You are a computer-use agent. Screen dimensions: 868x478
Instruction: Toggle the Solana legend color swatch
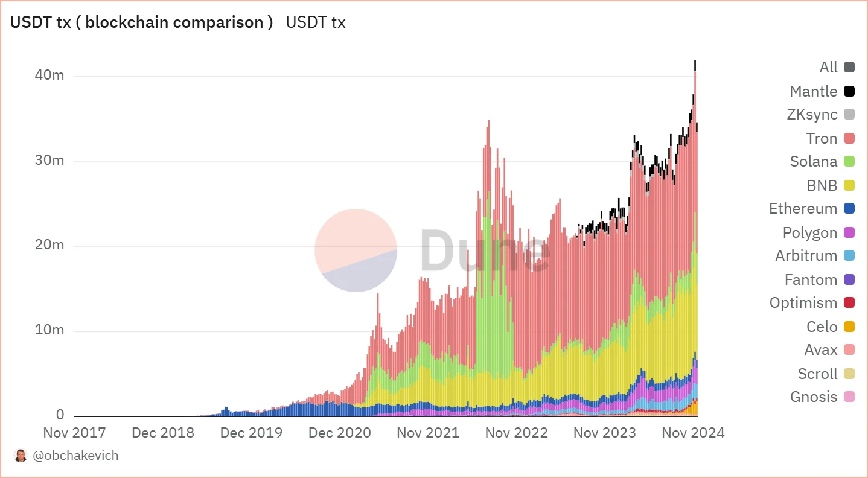coord(849,161)
